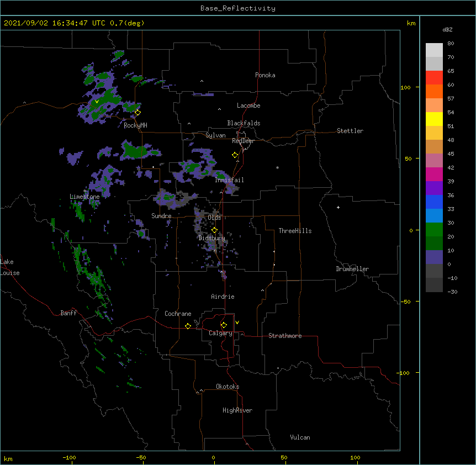The height and width of the screenshot is (465, 476).
Task: Click the yellow 51-54 dBZ legend swatch
Action: (x=434, y=119)
